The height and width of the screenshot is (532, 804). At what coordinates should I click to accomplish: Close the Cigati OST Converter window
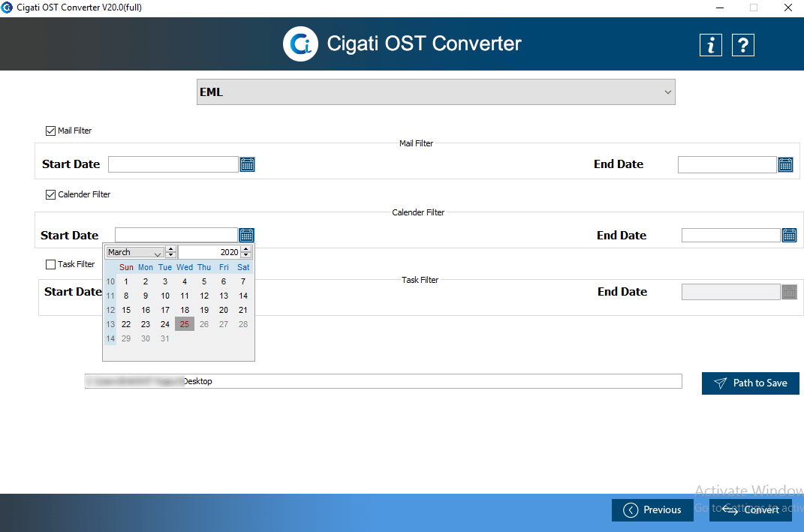(x=788, y=8)
